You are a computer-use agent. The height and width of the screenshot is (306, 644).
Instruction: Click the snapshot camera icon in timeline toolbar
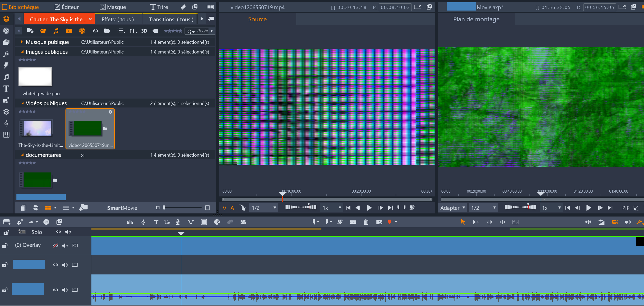coord(379,222)
